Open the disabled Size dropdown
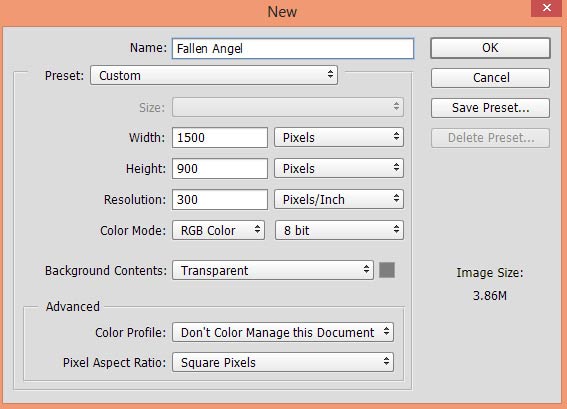The height and width of the screenshot is (409, 567). coord(288,107)
